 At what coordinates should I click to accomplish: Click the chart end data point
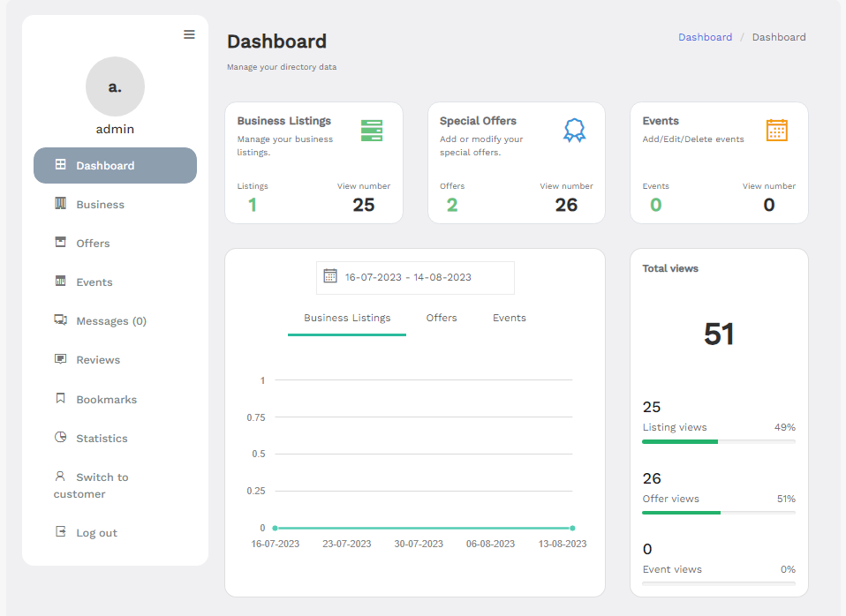572,528
